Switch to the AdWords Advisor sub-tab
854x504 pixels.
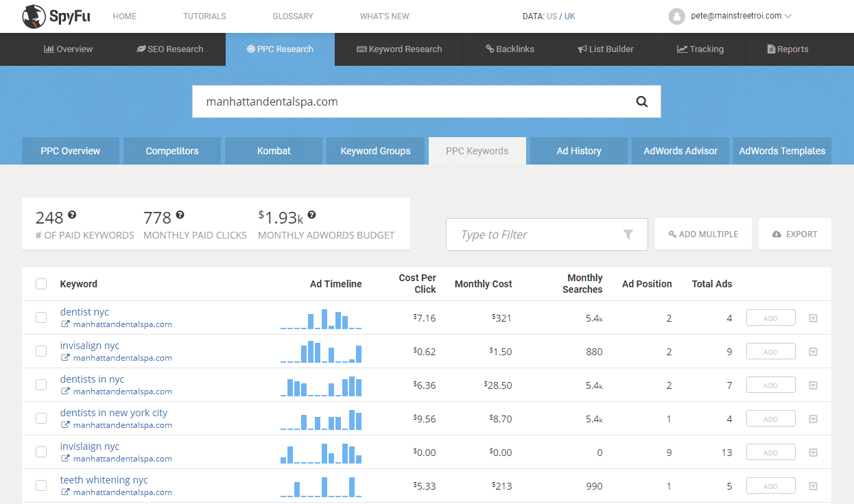pyautogui.click(x=680, y=151)
